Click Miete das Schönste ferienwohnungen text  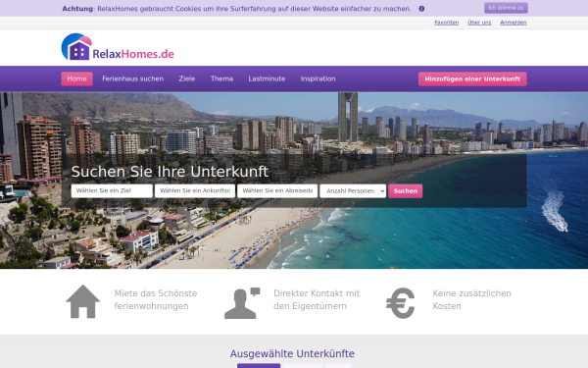pos(156,299)
